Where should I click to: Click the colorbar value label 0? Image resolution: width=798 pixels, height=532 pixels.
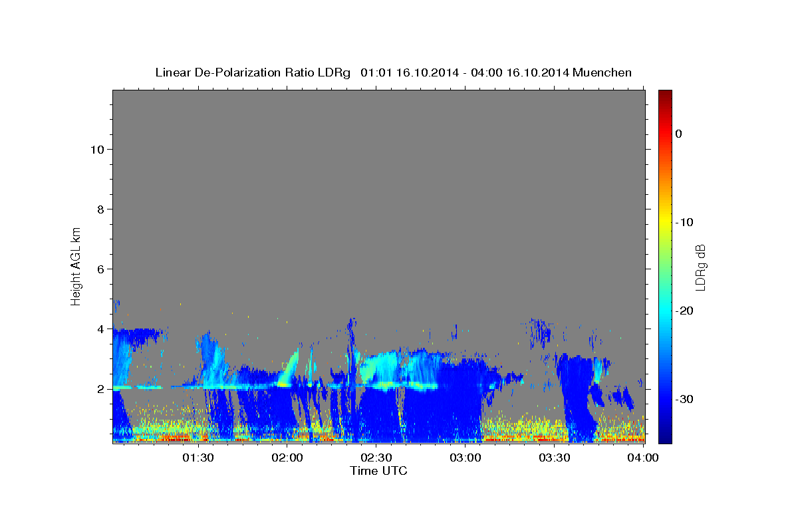click(678, 134)
